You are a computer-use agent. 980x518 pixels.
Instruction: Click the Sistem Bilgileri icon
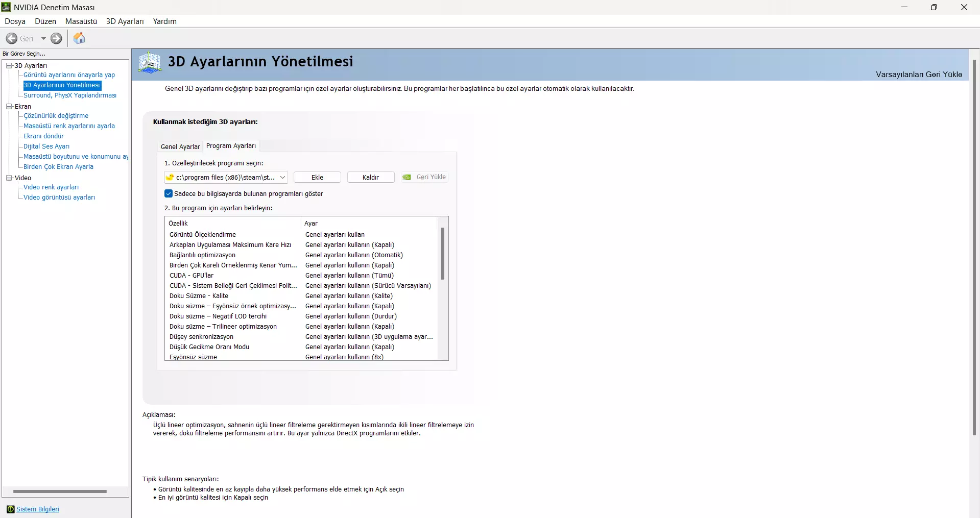pos(10,509)
